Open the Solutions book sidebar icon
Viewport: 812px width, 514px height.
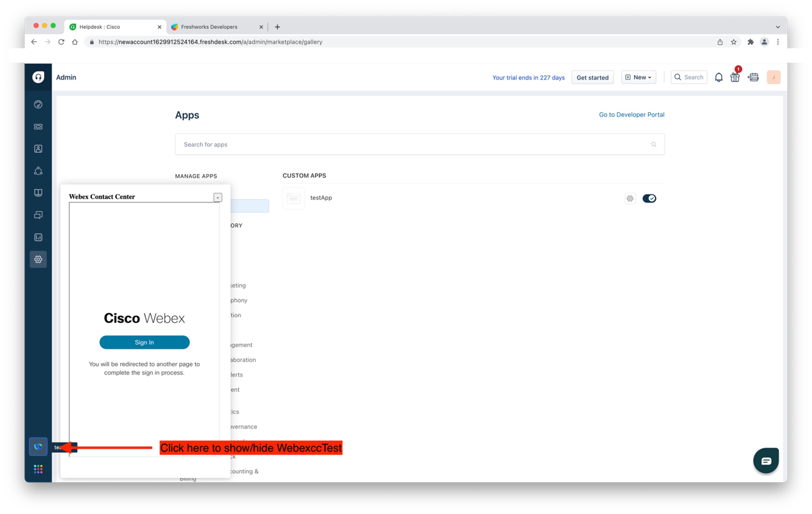coord(38,193)
